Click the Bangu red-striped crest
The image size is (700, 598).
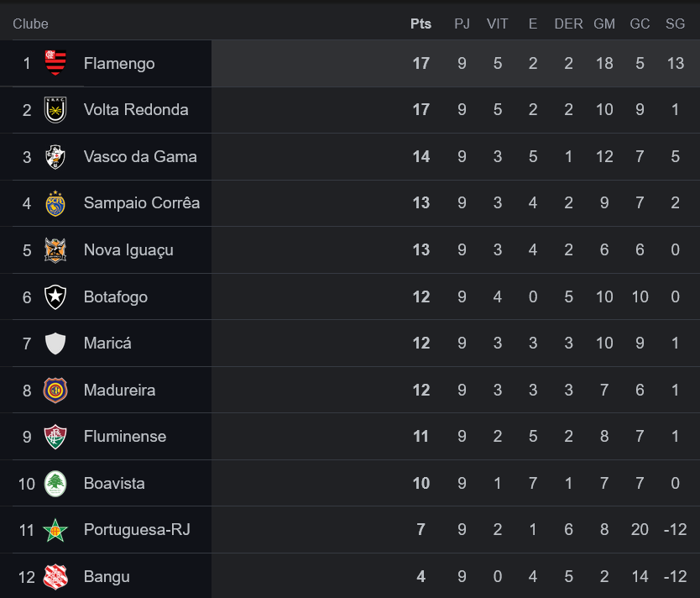tap(55, 576)
